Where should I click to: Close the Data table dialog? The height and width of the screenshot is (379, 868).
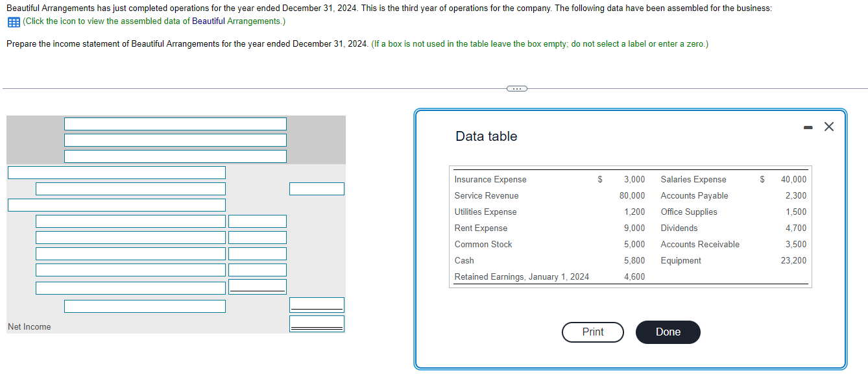pos(828,127)
